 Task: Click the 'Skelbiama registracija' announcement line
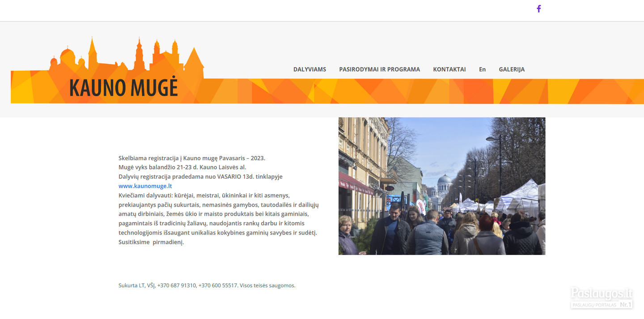pos(192,158)
